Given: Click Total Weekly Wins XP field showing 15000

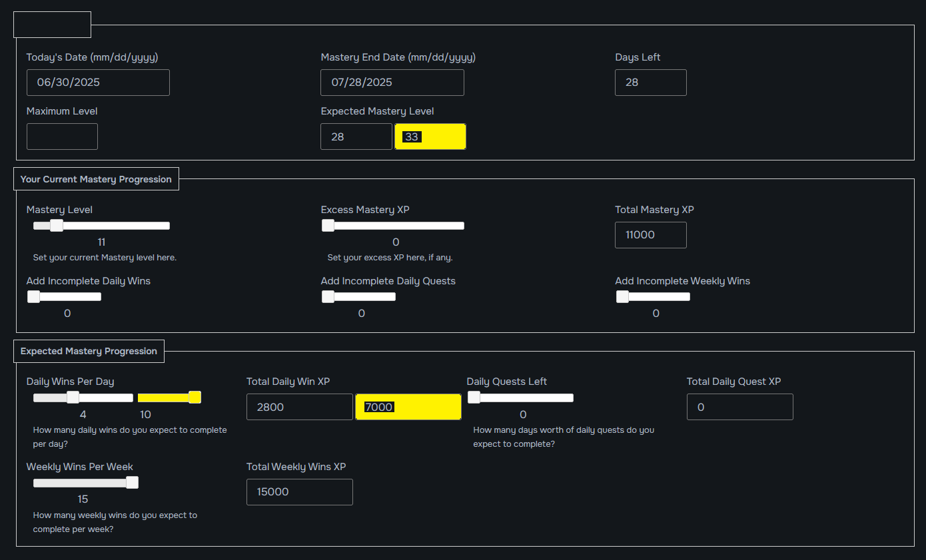Looking at the screenshot, I should (300, 492).
